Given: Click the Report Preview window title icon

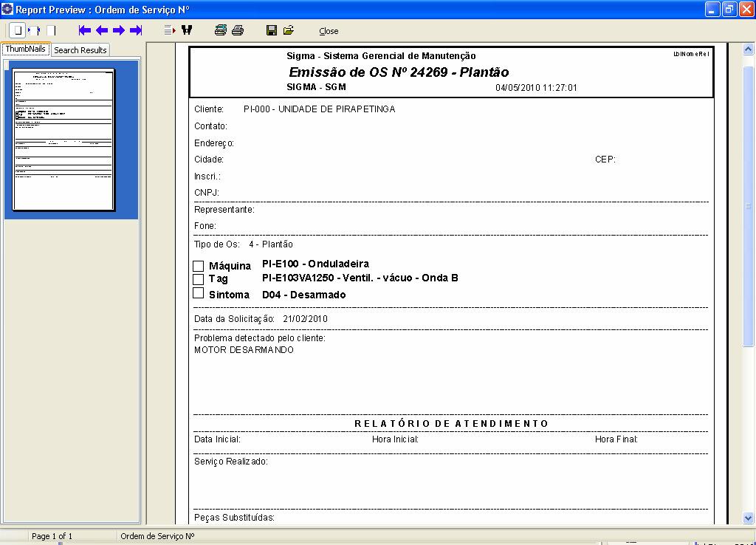Looking at the screenshot, I should coord(7,9).
